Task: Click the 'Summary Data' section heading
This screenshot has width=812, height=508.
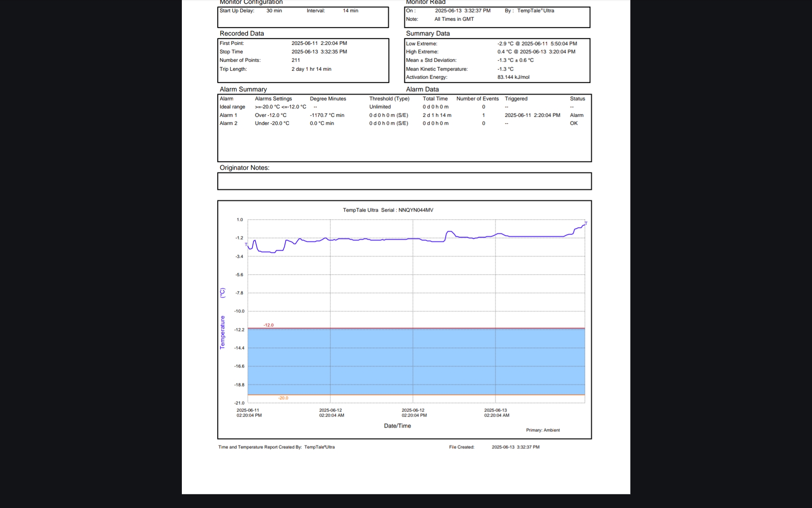Action: point(428,33)
